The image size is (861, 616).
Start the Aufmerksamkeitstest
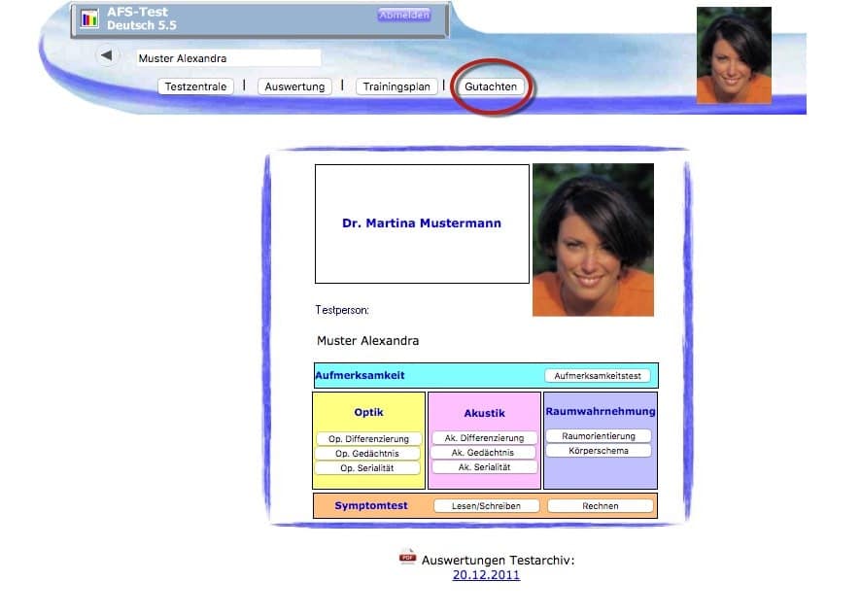click(x=598, y=376)
